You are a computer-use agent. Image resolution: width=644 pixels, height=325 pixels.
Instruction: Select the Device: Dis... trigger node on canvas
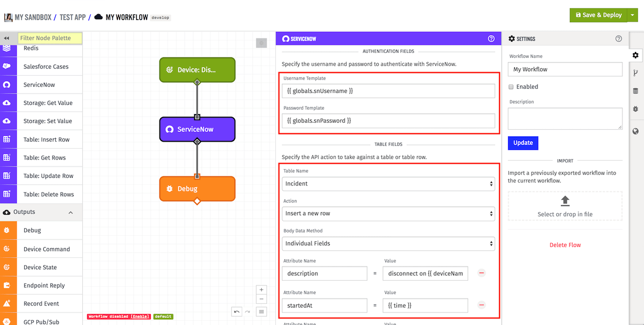pos(197,70)
